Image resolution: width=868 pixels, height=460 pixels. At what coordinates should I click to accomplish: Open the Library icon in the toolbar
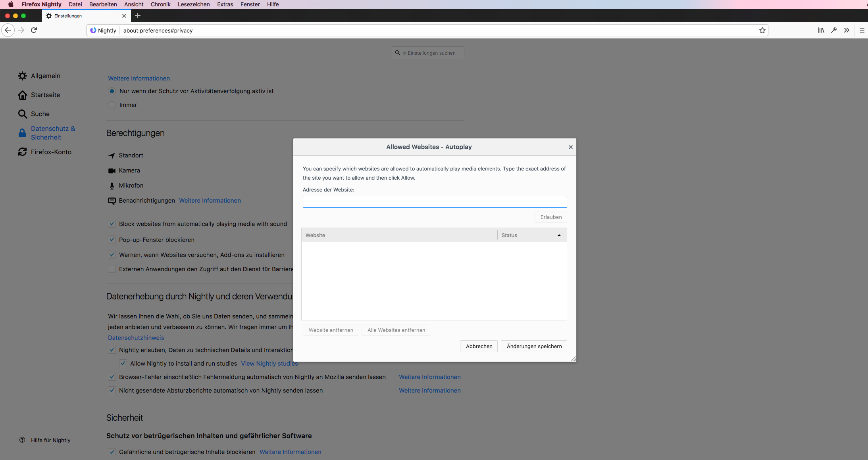(x=821, y=31)
